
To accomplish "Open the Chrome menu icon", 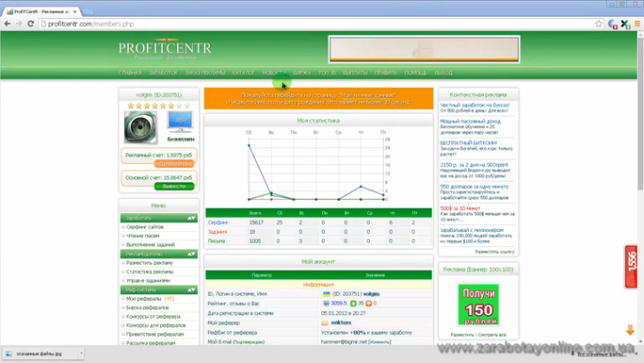I will [x=638, y=24].
